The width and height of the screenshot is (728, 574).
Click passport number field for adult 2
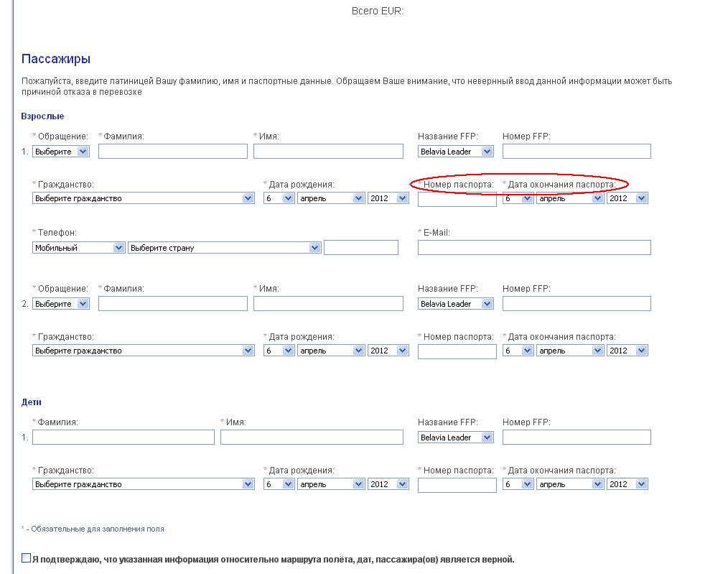pos(457,352)
